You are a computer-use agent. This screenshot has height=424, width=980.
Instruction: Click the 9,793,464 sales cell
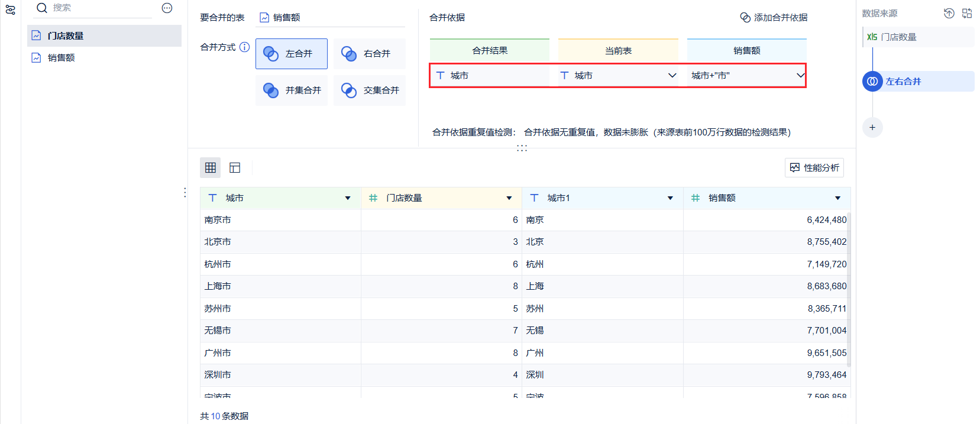pyautogui.click(x=766, y=375)
